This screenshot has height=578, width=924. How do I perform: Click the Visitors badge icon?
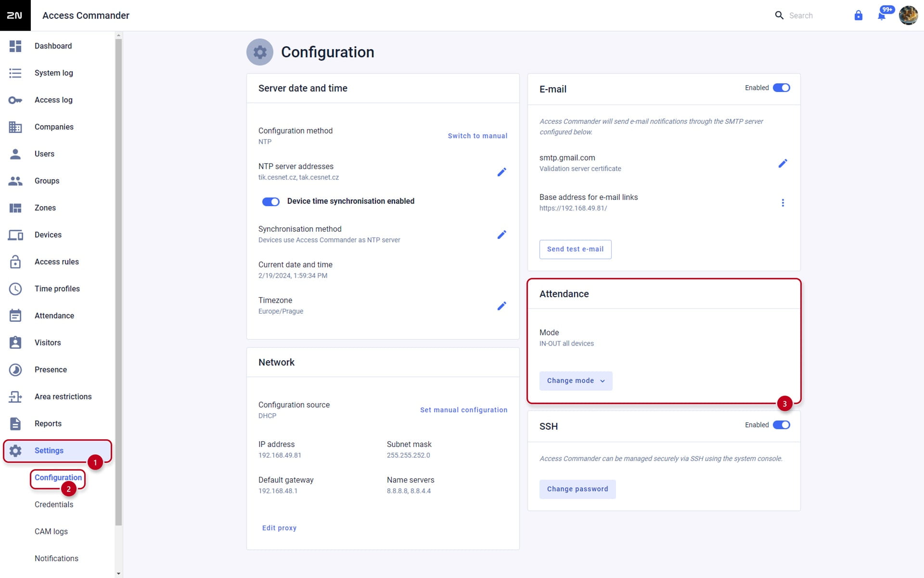point(15,342)
